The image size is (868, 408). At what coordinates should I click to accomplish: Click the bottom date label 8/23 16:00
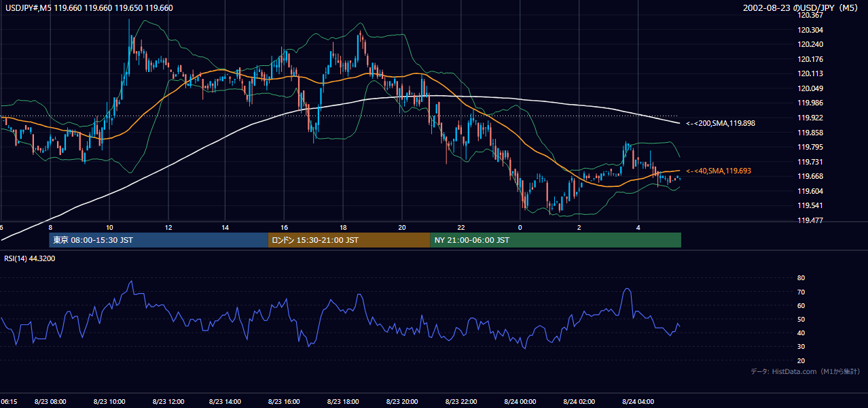click(285, 402)
